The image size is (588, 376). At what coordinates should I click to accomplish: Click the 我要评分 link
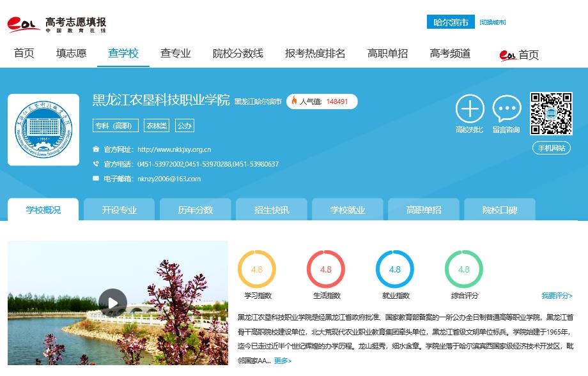[x=557, y=296]
